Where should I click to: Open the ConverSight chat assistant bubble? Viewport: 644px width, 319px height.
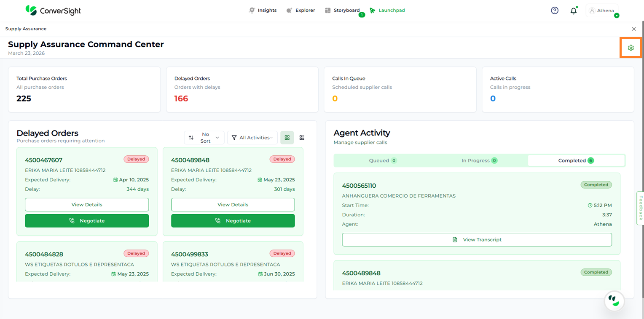[614, 300]
